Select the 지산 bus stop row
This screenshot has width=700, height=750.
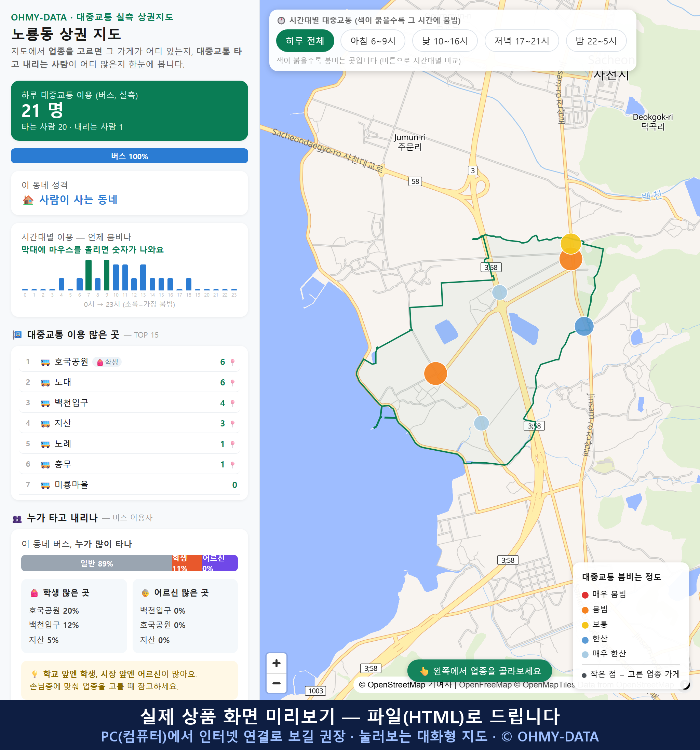click(130, 423)
